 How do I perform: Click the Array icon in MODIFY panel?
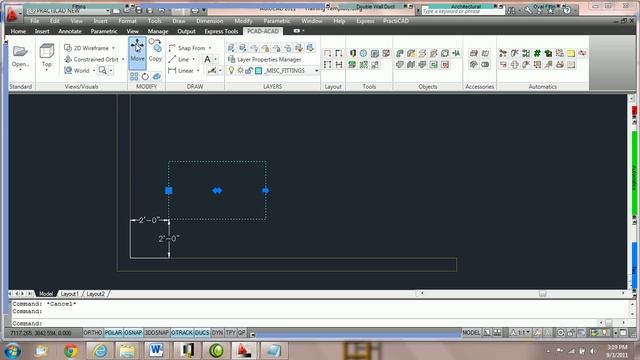[x=134, y=76]
